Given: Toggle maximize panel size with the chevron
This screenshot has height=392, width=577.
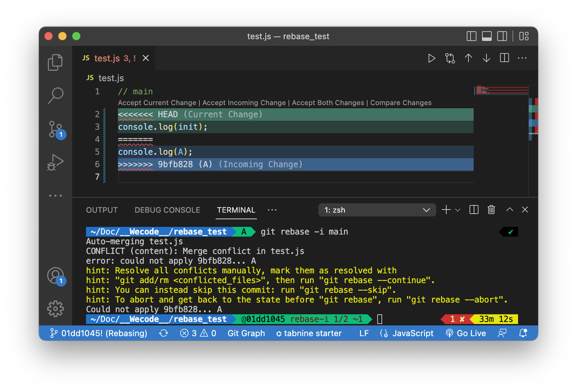Looking at the screenshot, I should pos(509,210).
